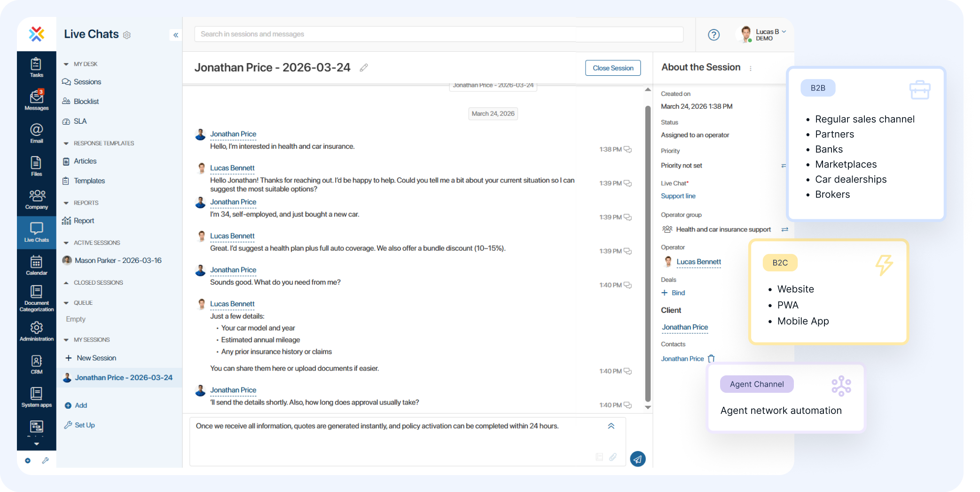
Task: Open the Tasks sidebar icon
Action: 36,67
